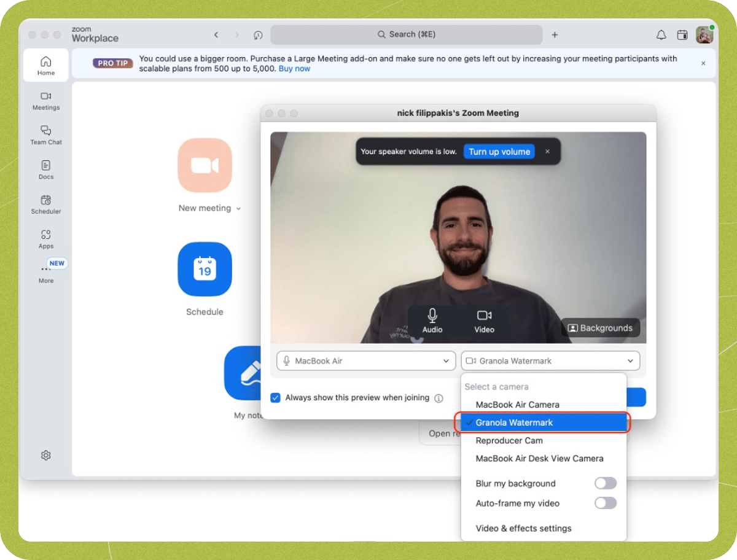Enable Auto-frame my video switch
Image resolution: width=737 pixels, height=560 pixels.
coord(605,503)
